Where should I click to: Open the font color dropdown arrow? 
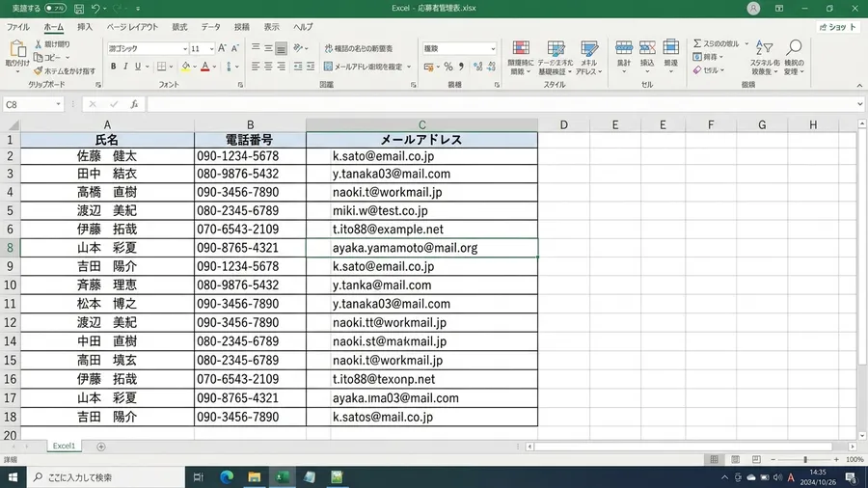214,67
